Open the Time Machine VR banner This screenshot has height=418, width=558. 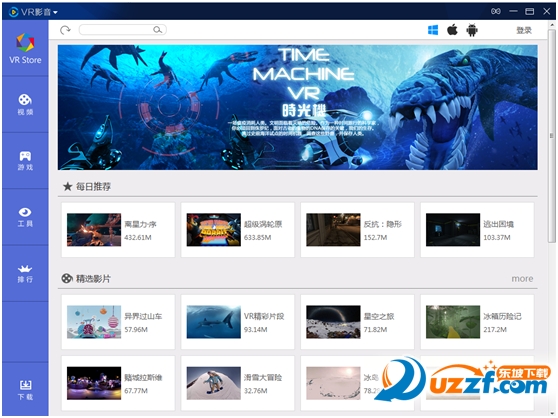(x=298, y=107)
